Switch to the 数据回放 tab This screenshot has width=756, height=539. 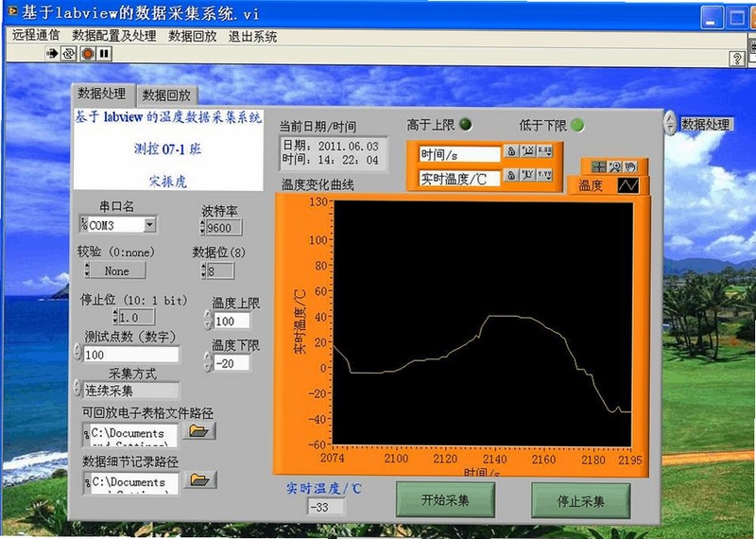pyautogui.click(x=166, y=96)
